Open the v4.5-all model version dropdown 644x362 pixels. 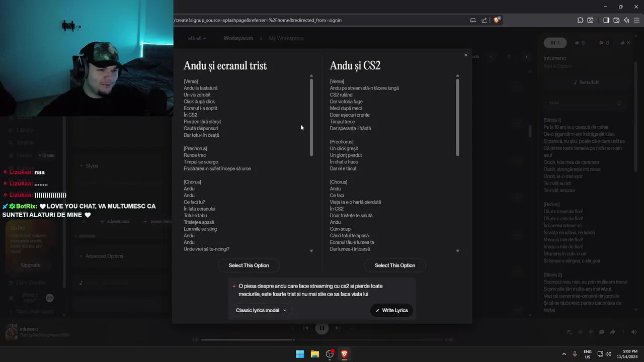(197, 38)
